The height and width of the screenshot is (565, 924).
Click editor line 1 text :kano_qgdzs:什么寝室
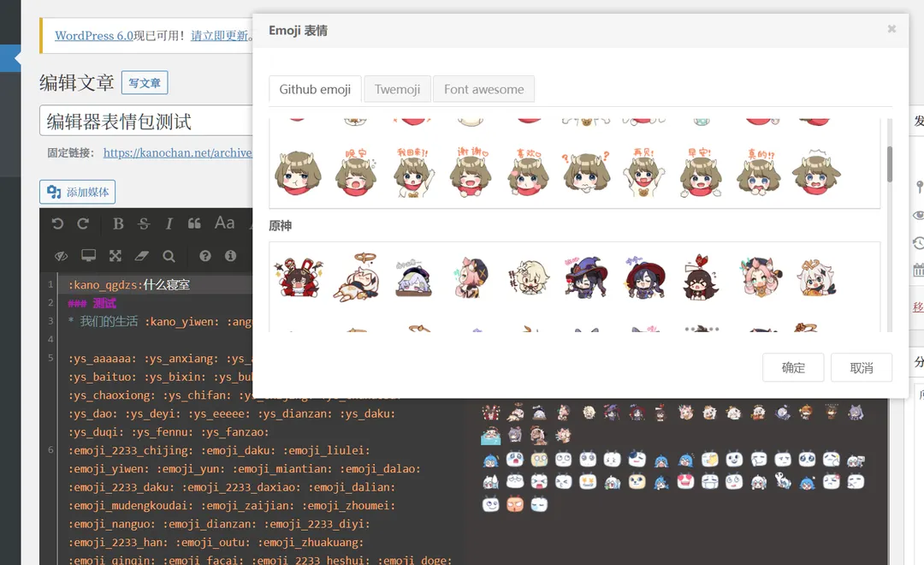(129, 285)
